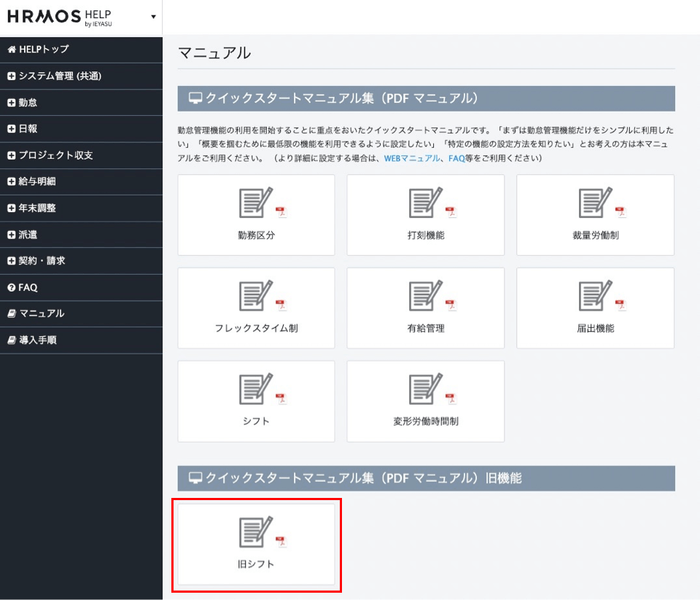Click the FAQ link in the description text
Screen dimensions: 700x600
[456, 158]
